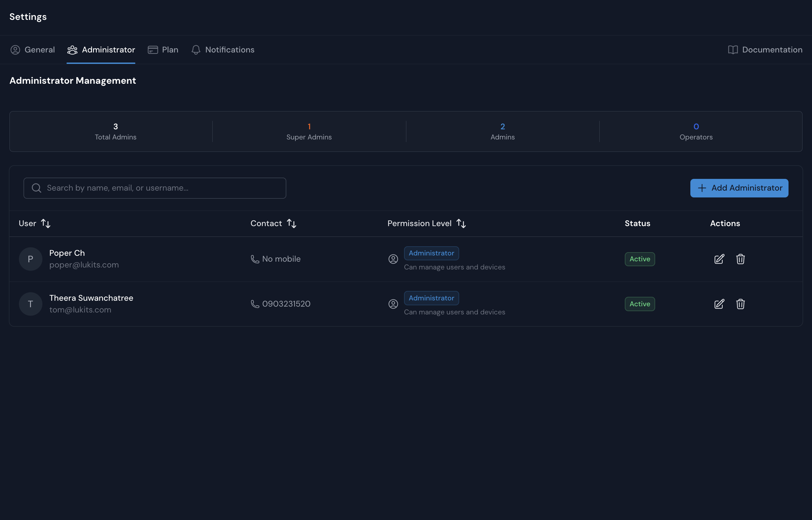The width and height of the screenshot is (812, 520).
Task: Click the Add Administrator button
Action: 739,188
